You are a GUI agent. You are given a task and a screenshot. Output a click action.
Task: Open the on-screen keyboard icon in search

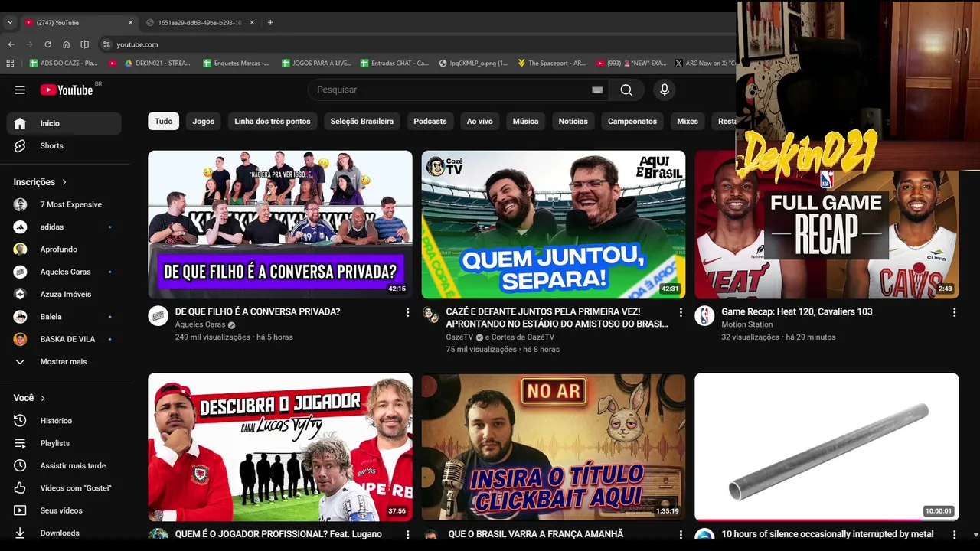coord(597,90)
